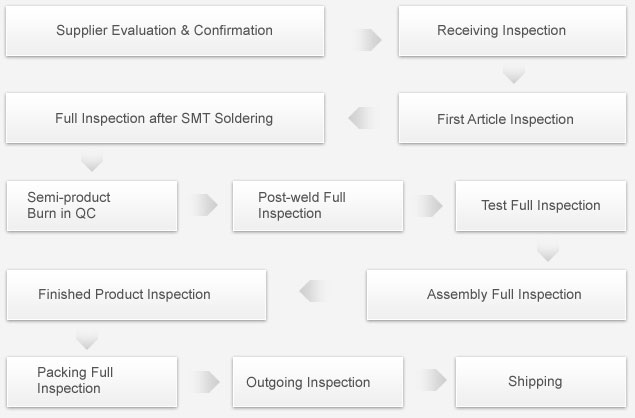Click arrow between Supplier Evaluation and Receiving Inspection
The height and width of the screenshot is (418, 635).
[369, 40]
